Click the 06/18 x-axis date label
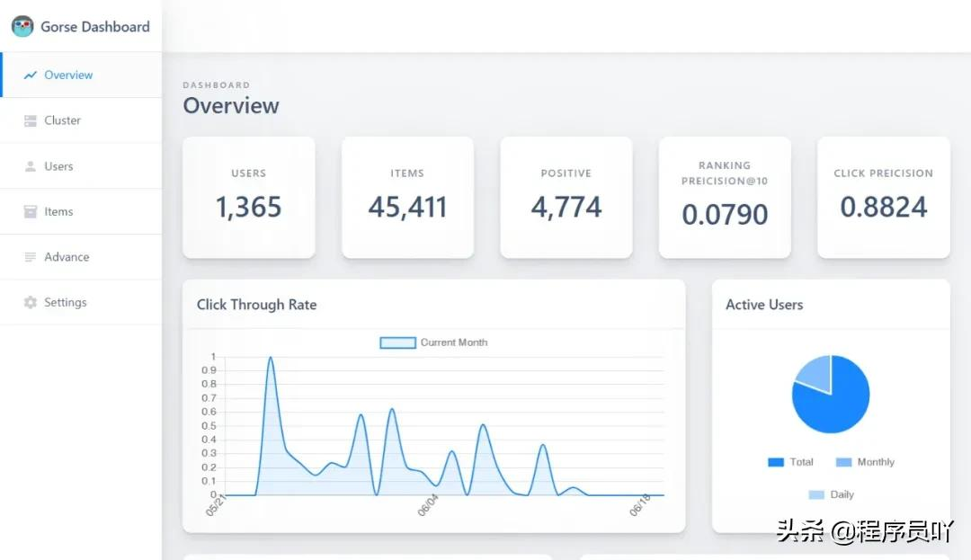This screenshot has height=560, width=971. point(640,505)
